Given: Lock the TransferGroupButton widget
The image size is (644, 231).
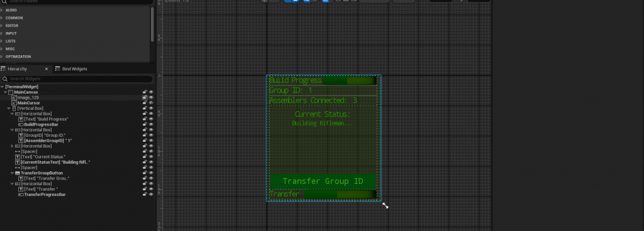Looking at the screenshot, I should pos(145,173).
